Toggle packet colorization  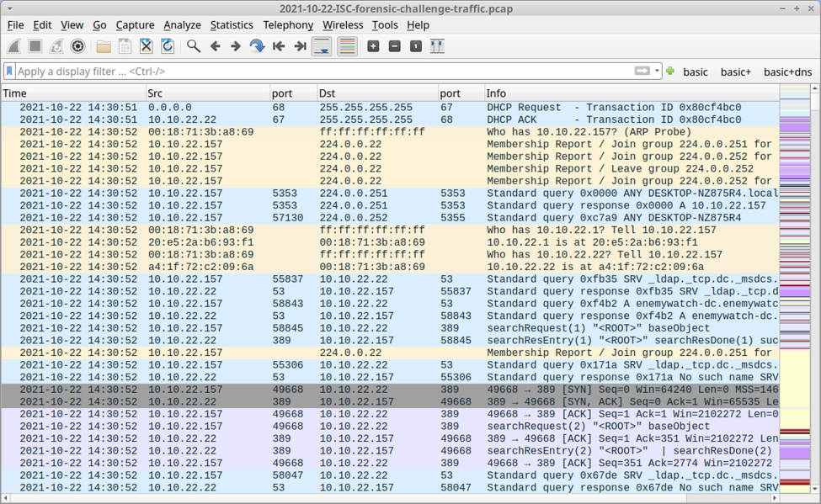tap(347, 46)
